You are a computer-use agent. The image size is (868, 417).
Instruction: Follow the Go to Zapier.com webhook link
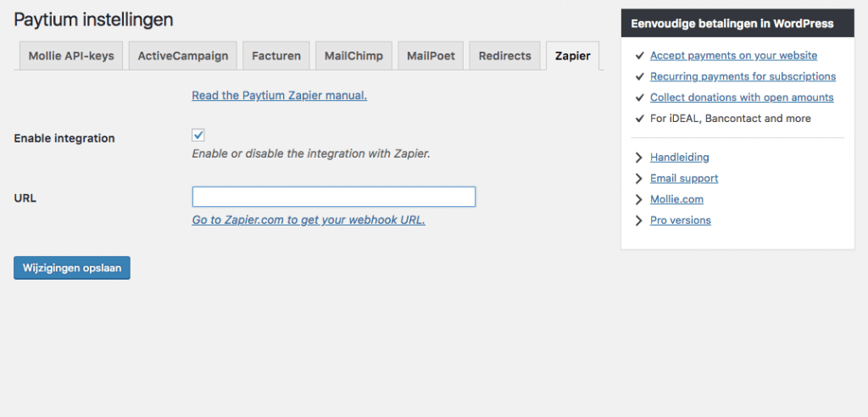(x=309, y=220)
